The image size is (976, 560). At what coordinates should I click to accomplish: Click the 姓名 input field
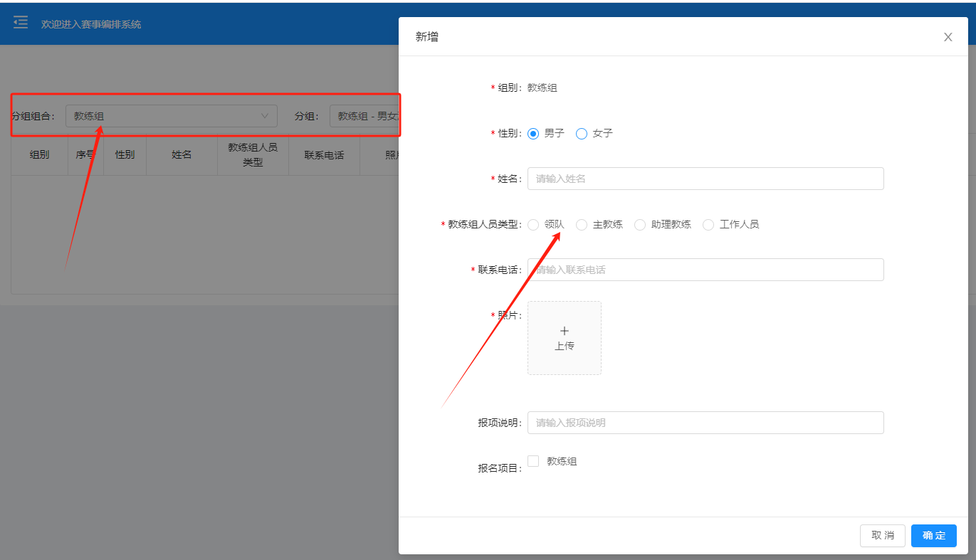[x=705, y=179]
